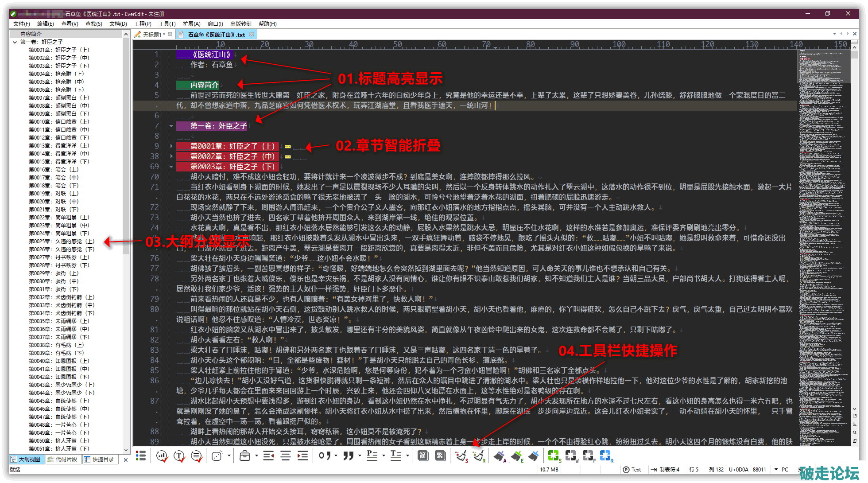Switch to the 代码片段 panel tab

(63, 460)
